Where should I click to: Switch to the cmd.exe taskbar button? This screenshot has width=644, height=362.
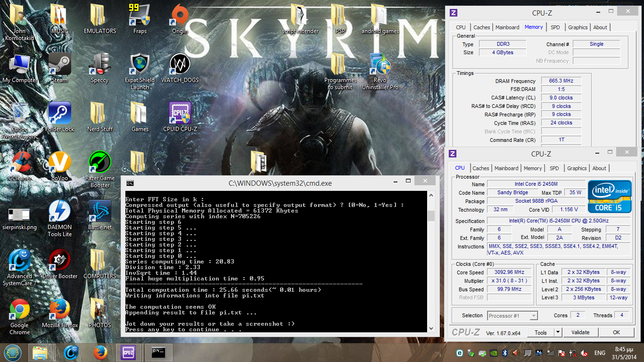point(158,352)
